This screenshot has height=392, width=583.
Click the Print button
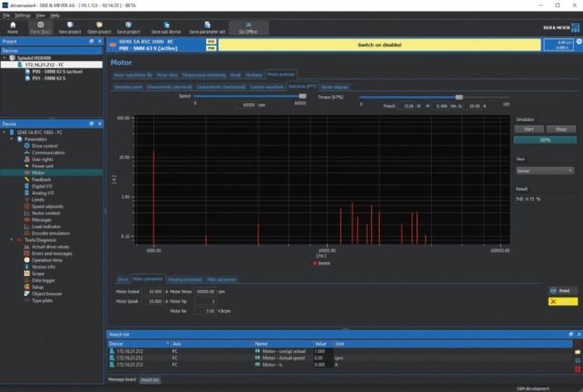click(x=562, y=291)
